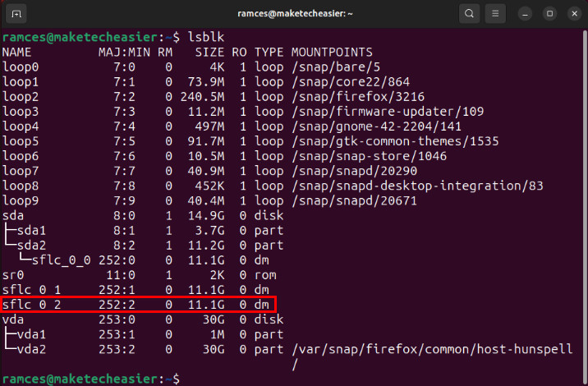The width and height of the screenshot is (588, 386).
Task: Click the /snap/snapd-desktop-integration/83 mountpoint
Action: (x=417, y=186)
